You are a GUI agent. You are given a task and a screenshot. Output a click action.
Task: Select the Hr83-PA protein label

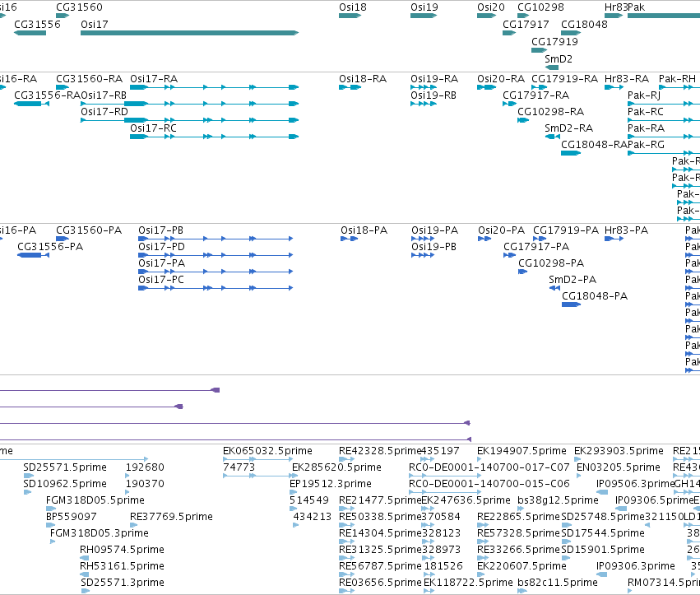(626, 230)
